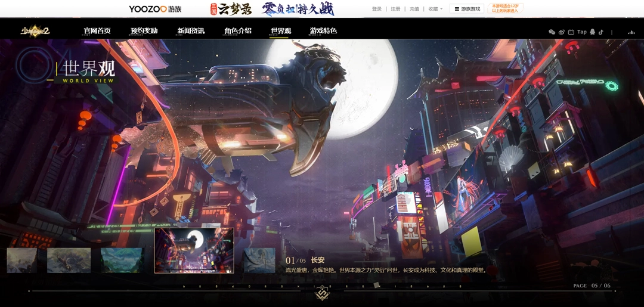Click the diamond emblem on bottom page bar

pyautogui.click(x=322, y=292)
